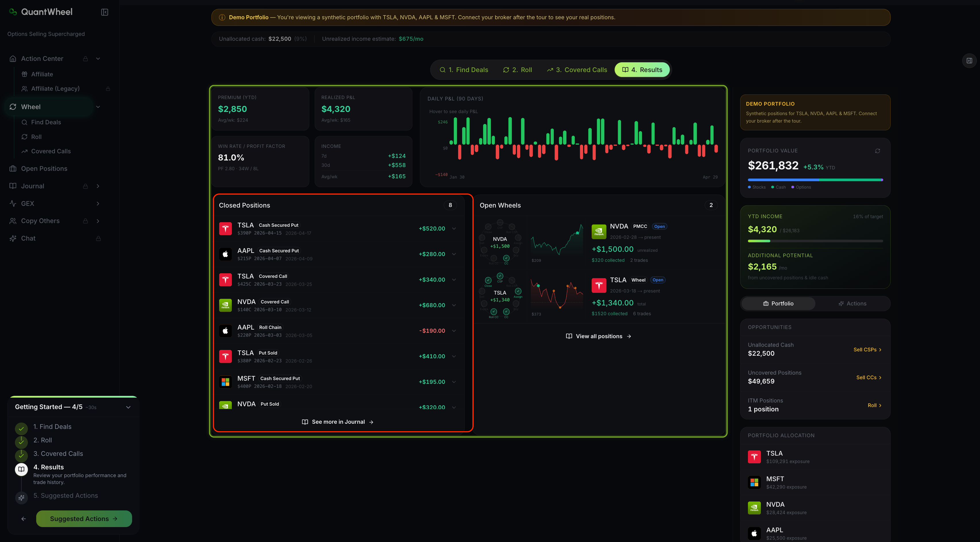The height and width of the screenshot is (542, 980).
Task: Select checklist step 3. Covered Calls
Action: tap(58, 454)
